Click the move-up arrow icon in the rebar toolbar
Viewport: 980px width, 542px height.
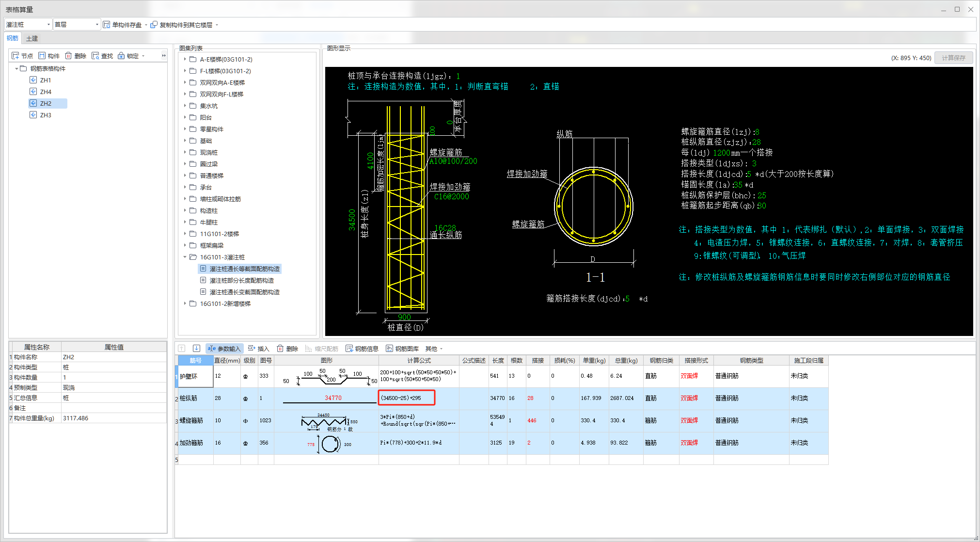click(x=182, y=348)
